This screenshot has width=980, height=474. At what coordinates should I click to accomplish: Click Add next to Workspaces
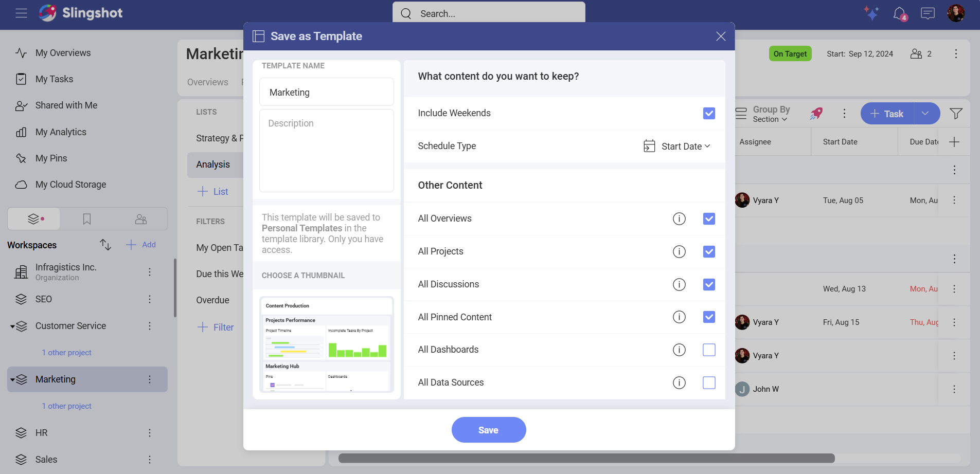[x=141, y=244]
